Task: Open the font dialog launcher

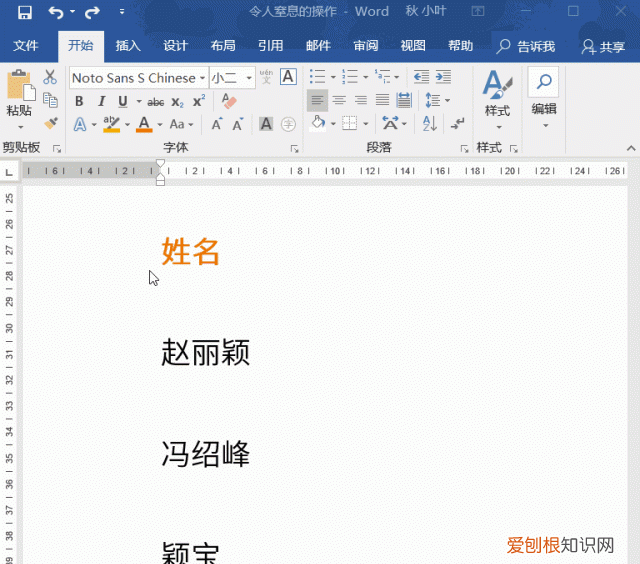Action: (x=294, y=149)
